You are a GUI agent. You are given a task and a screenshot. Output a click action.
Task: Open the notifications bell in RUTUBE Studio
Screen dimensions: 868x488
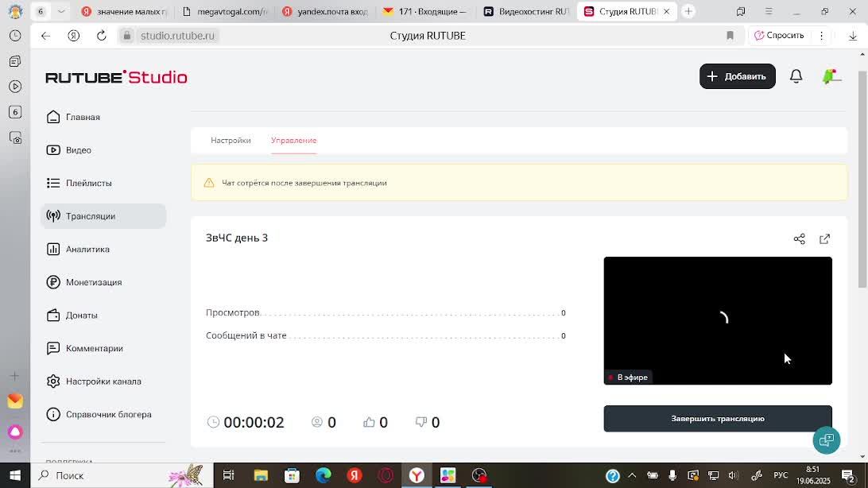coord(796,76)
